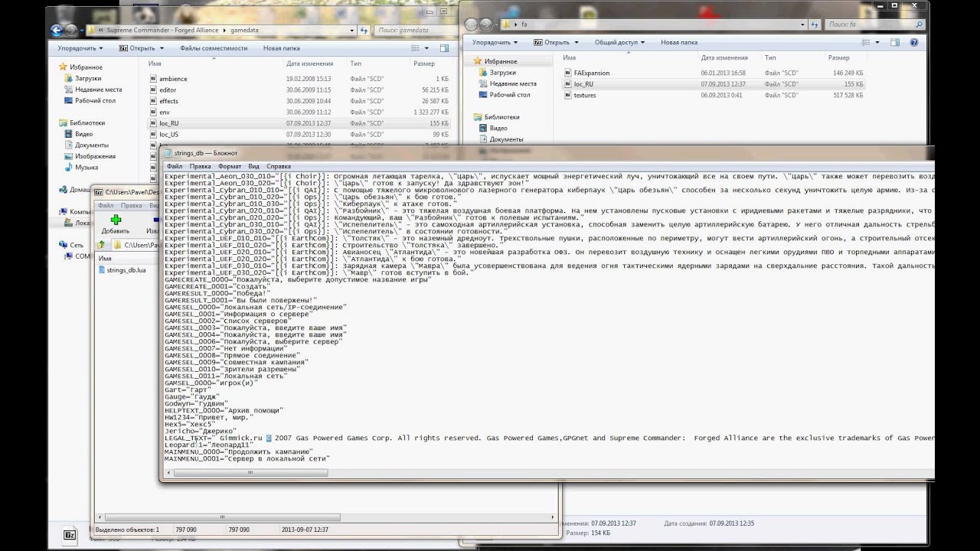Open Недавние места in gamedata window sidebar
The image size is (980, 551).
pos(93,90)
